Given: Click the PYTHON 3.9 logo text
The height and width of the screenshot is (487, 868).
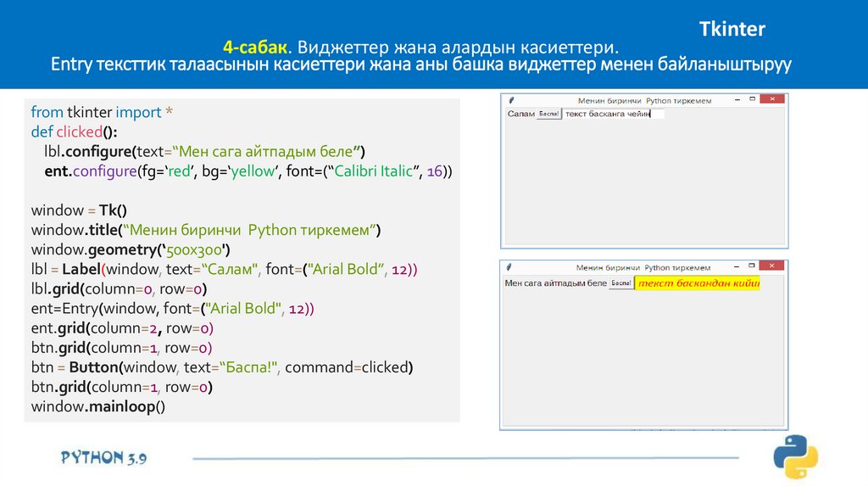Looking at the screenshot, I should tap(104, 457).
